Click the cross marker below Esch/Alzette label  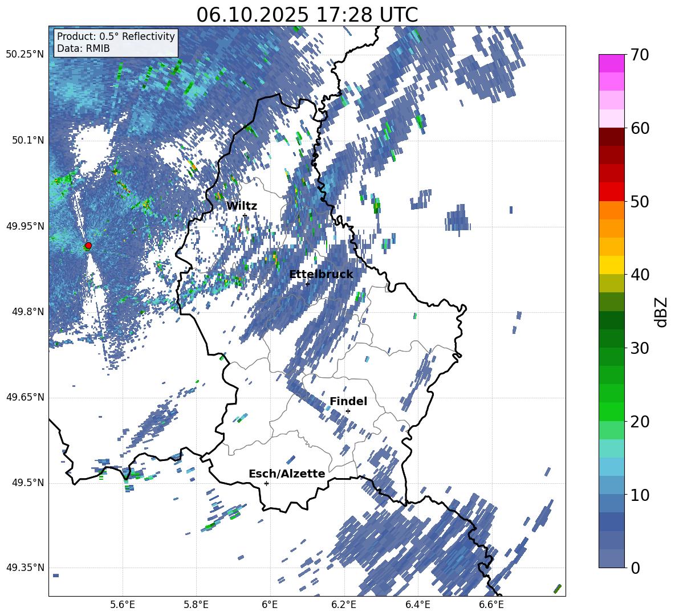266,483
